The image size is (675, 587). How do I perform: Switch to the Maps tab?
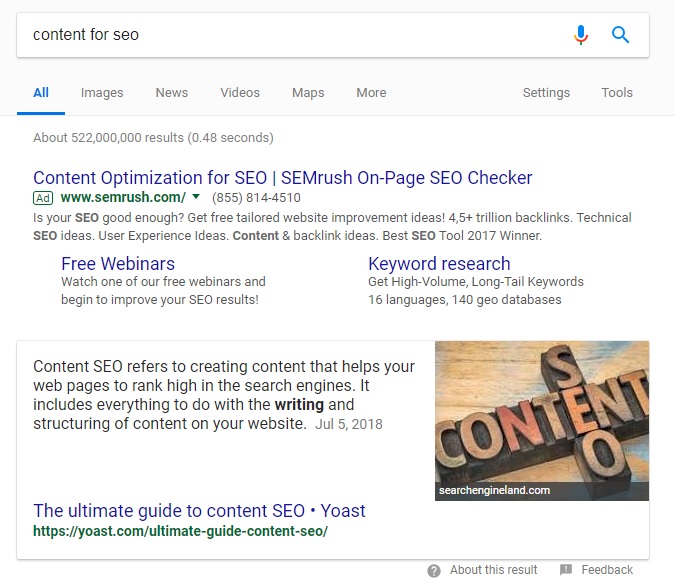point(308,93)
